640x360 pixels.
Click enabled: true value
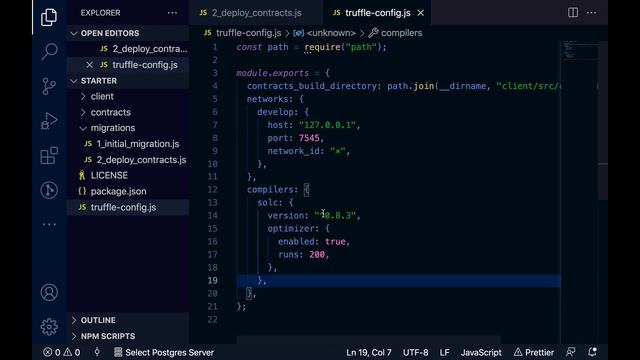pyautogui.click(x=336, y=241)
